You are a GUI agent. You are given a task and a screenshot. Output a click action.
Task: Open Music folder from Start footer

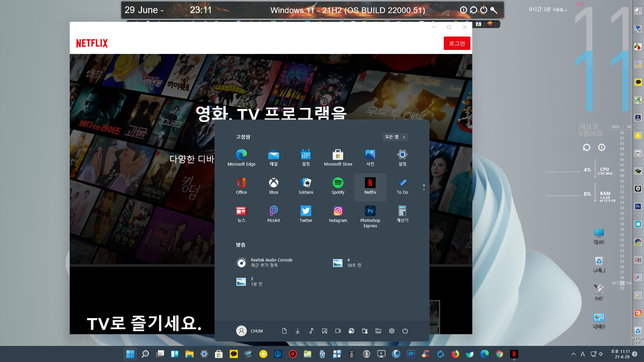click(x=311, y=331)
